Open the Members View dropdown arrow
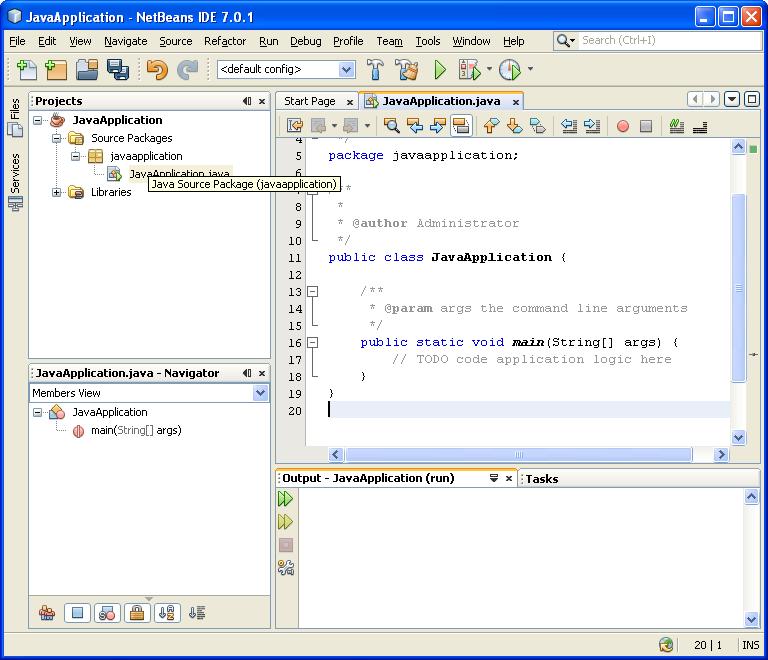Viewport: 768px width, 660px height. (261, 393)
